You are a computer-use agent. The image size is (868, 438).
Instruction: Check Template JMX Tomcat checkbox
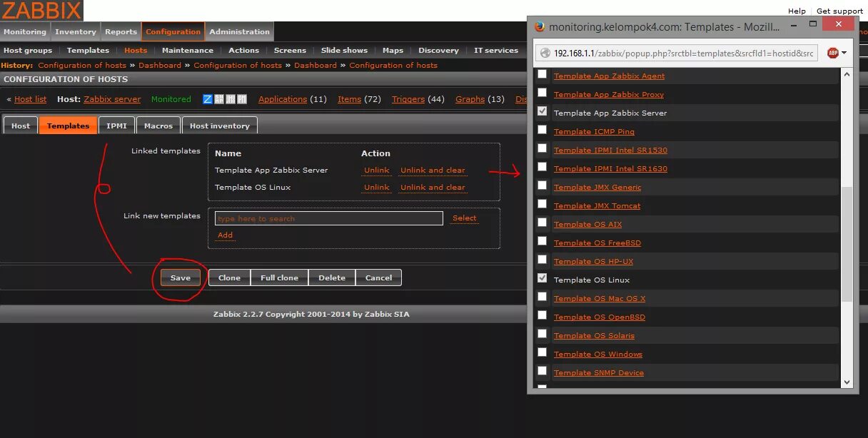tap(542, 204)
